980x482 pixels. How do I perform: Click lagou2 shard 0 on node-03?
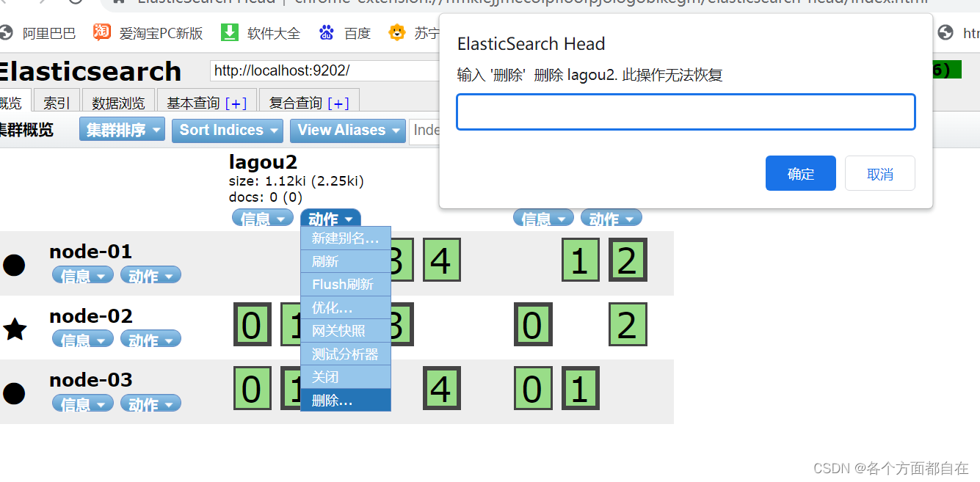(x=252, y=388)
